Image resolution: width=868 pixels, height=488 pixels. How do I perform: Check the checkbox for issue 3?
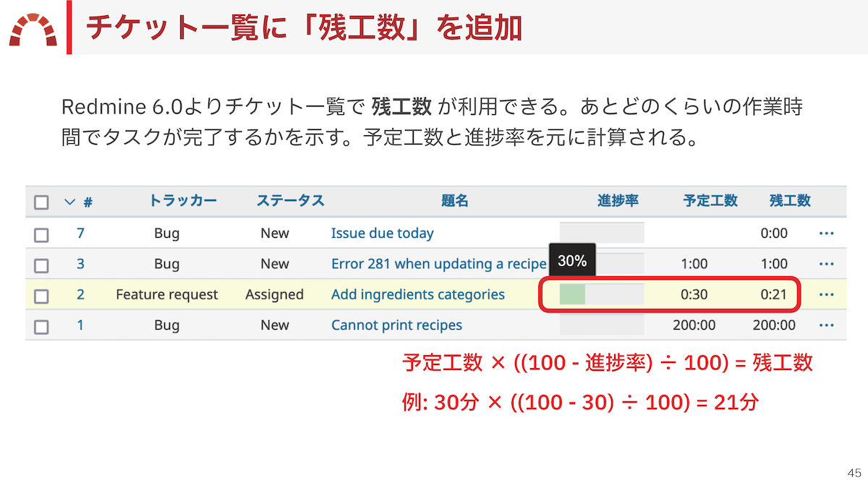pyautogui.click(x=41, y=263)
